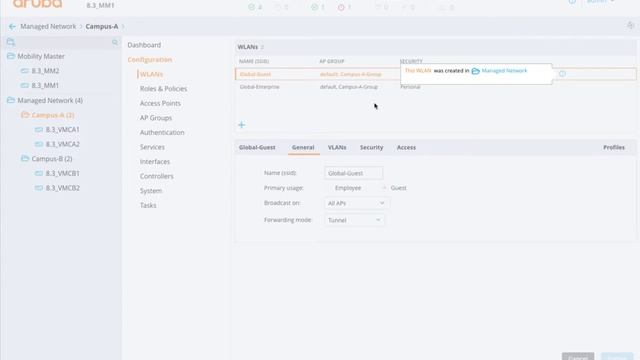Collapse the Managed Network (4) folder
The height and width of the screenshot is (360, 640).
pos(11,100)
